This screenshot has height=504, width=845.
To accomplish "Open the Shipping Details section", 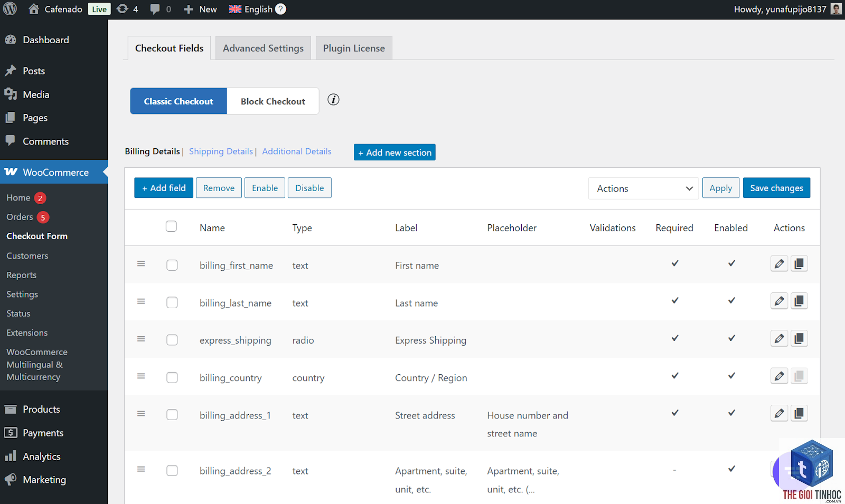I will (221, 151).
